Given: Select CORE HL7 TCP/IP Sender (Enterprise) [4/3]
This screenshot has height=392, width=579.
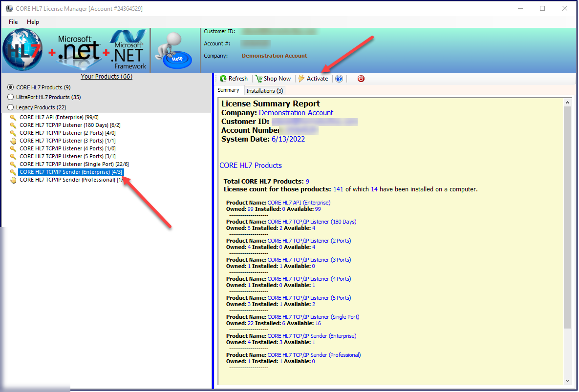Looking at the screenshot, I should [x=70, y=172].
